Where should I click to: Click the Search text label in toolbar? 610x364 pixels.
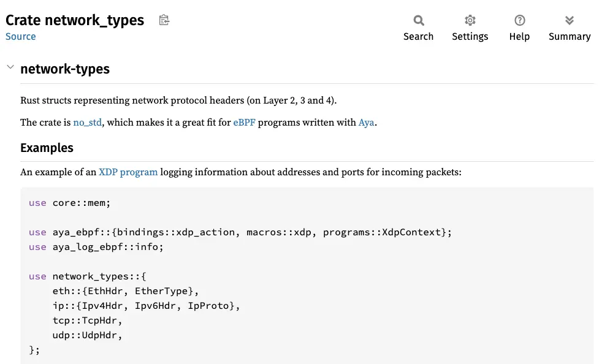(419, 37)
